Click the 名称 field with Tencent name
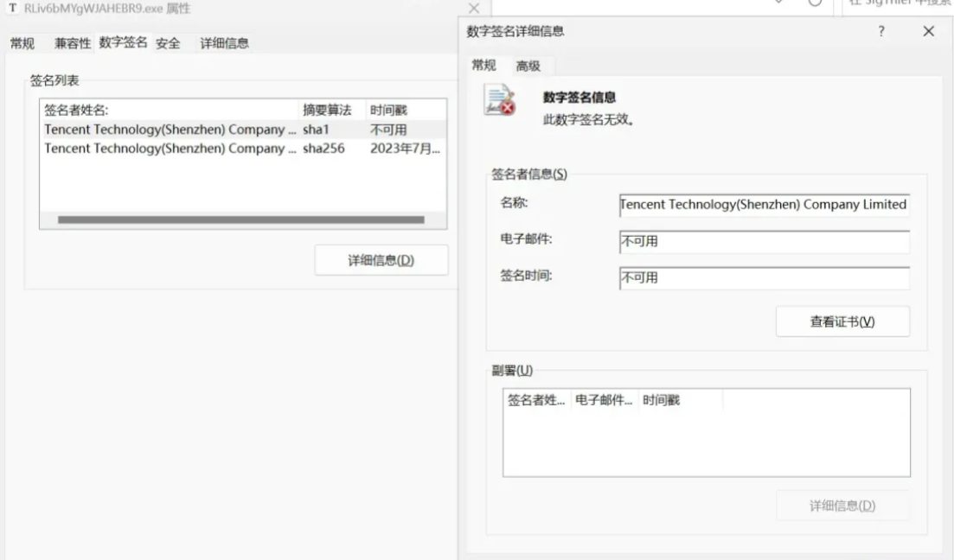 765,205
